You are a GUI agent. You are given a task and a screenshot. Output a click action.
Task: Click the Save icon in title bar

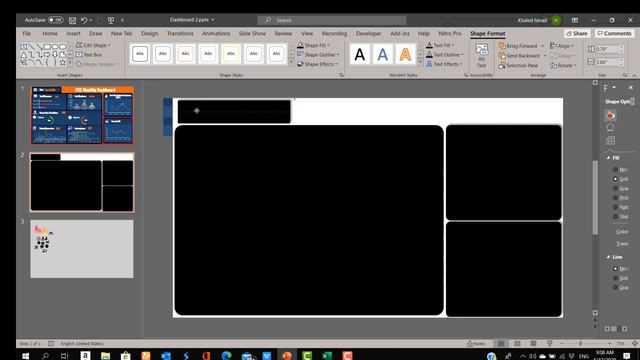coord(72,20)
